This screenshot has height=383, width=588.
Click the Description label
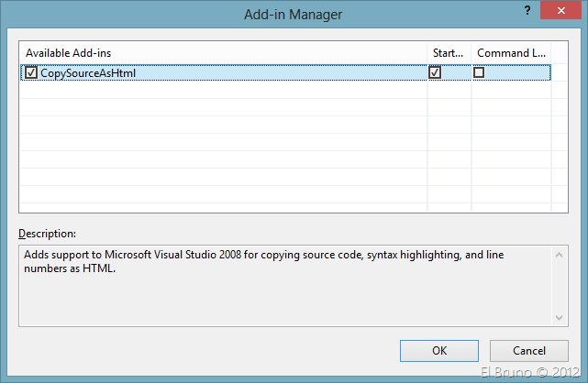tap(47, 234)
